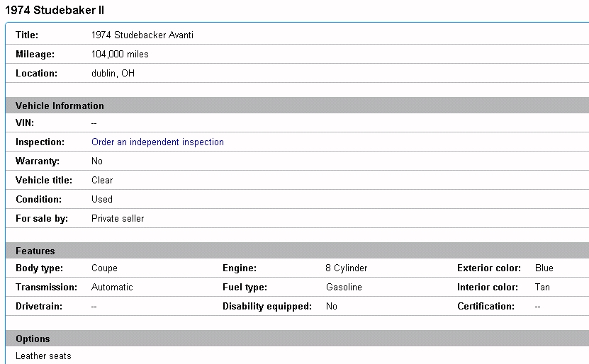The width and height of the screenshot is (589, 364).
Task: Click the '1974 Studebaker II' page heading
Action: coord(55,11)
